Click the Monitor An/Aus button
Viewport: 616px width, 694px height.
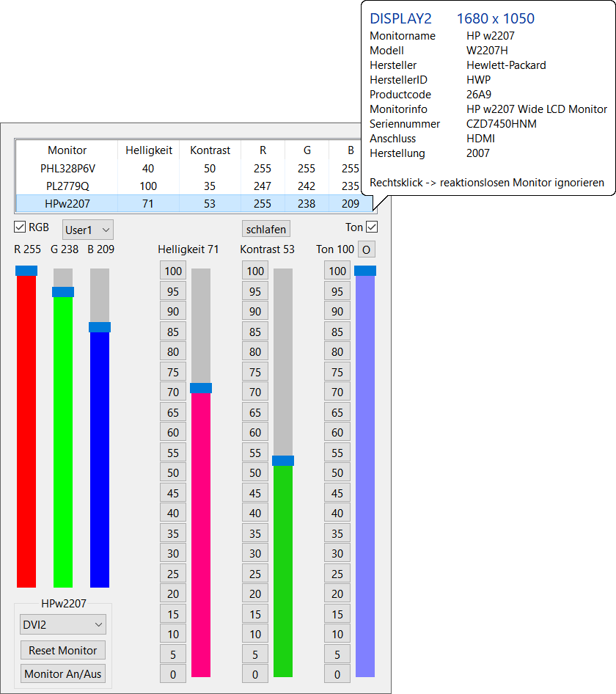coord(63,673)
